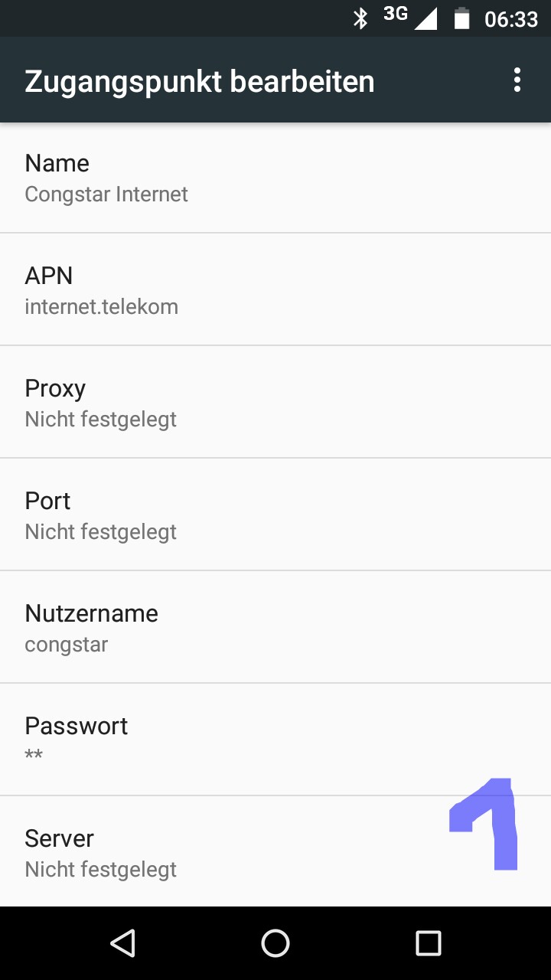Screen dimensions: 551x980
Task: Tap the Bluetooth status icon
Action: pyautogui.click(x=360, y=18)
